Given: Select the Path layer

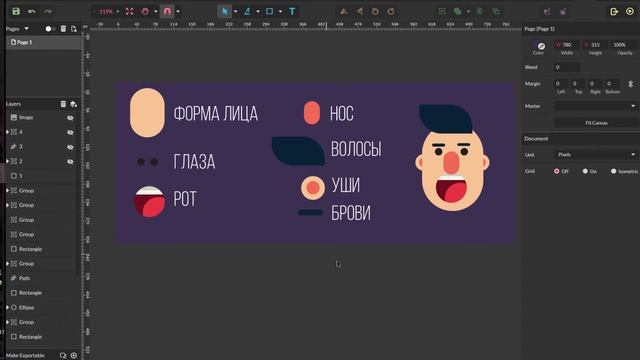Looking at the screenshot, I should pyautogui.click(x=41, y=278).
